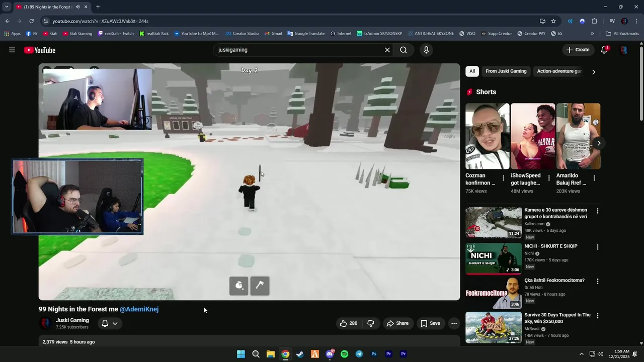This screenshot has height=362, width=644.
Task: Open Discord from the taskbar
Action: pyautogui.click(x=330, y=354)
